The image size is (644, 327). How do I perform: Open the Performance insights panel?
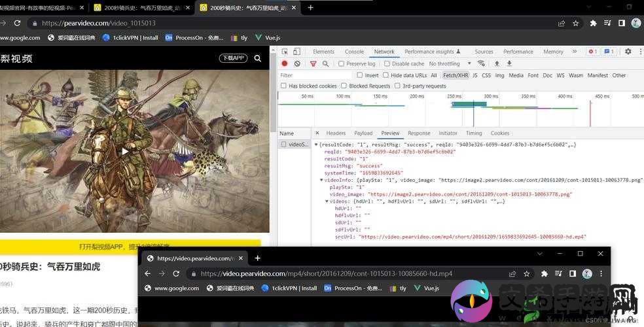[432, 52]
